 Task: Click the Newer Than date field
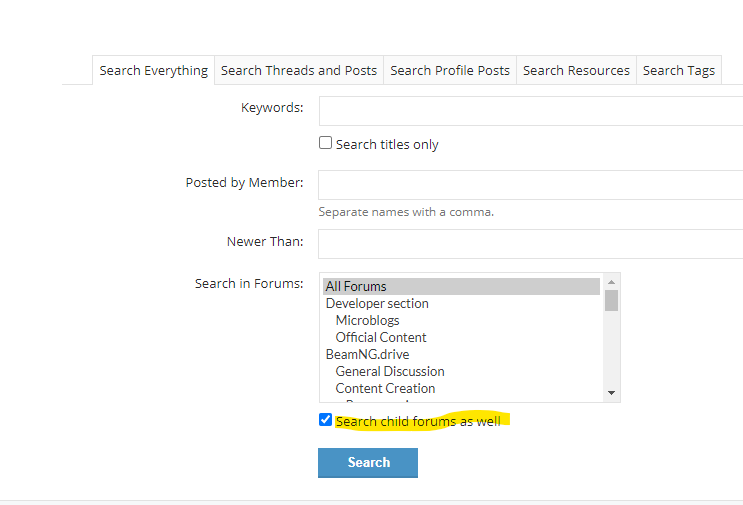[x=530, y=244]
